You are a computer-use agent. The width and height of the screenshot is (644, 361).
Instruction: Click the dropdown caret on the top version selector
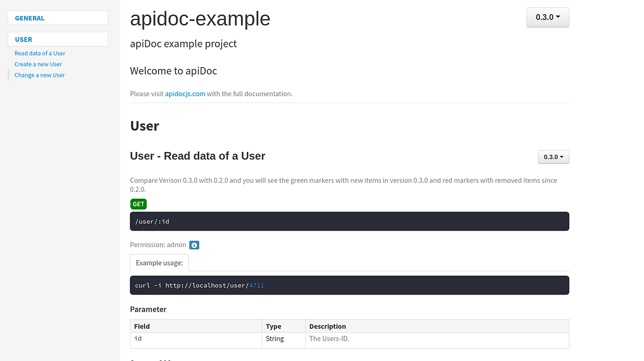[x=559, y=17]
